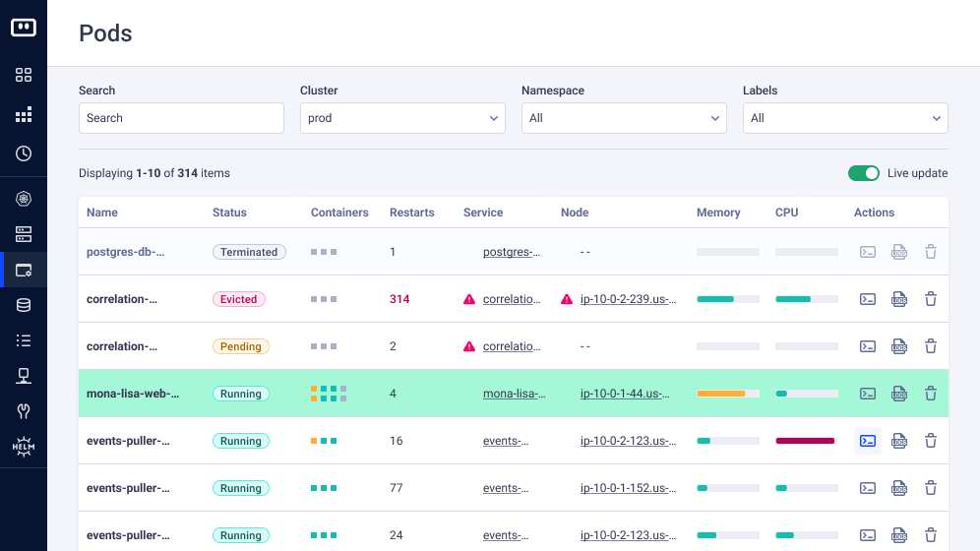Sort by the Memory column header
980x551 pixels.
tap(718, 213)
